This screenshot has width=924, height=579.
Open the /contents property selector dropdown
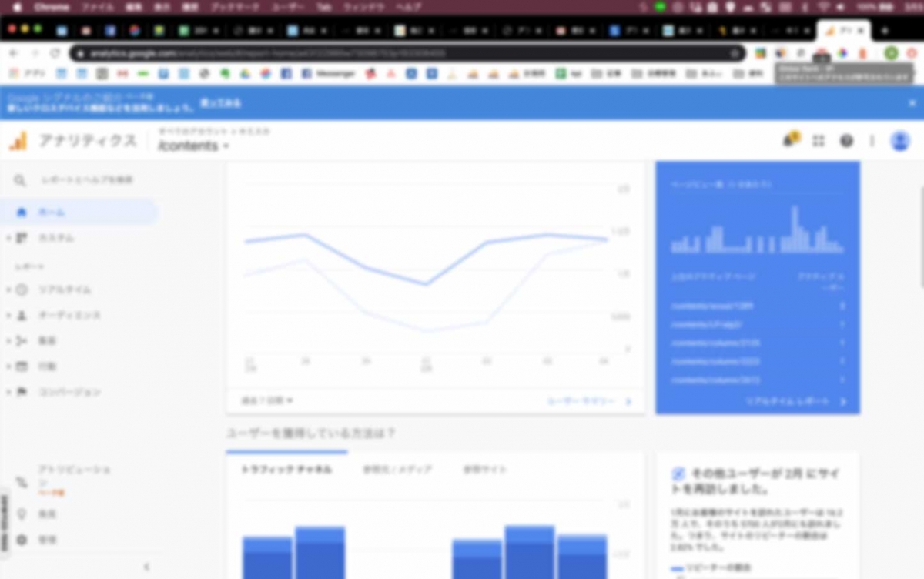click(x=193, y=146)
